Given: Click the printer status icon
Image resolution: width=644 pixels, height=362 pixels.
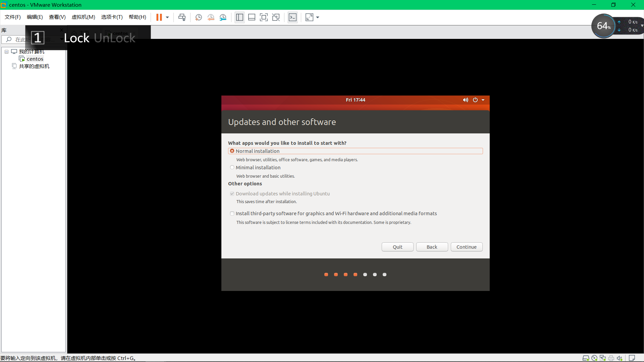Looking at the screenshot, I should coord(611,358).
